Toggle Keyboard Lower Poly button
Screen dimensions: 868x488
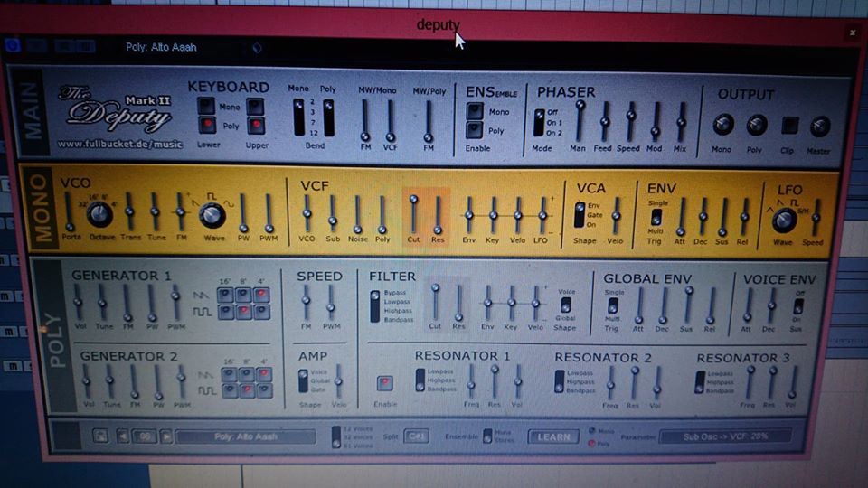click(207, 125)
